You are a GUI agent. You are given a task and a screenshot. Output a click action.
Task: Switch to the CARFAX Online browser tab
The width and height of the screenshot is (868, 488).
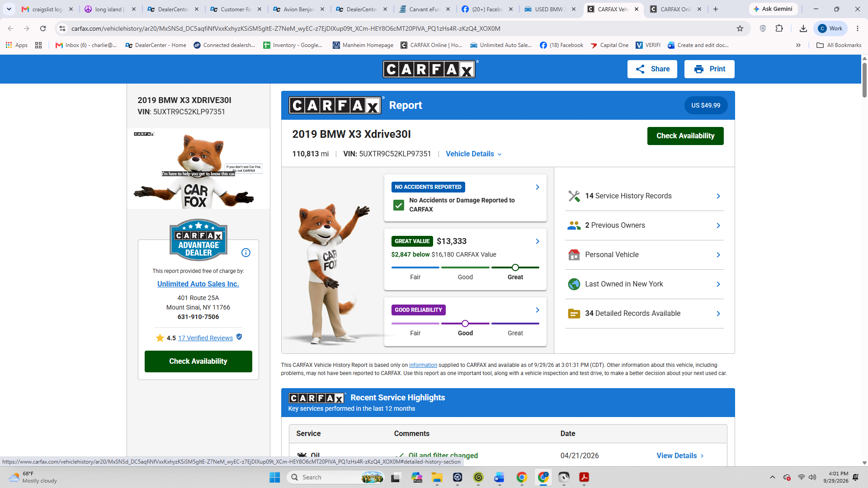point(675,9)
